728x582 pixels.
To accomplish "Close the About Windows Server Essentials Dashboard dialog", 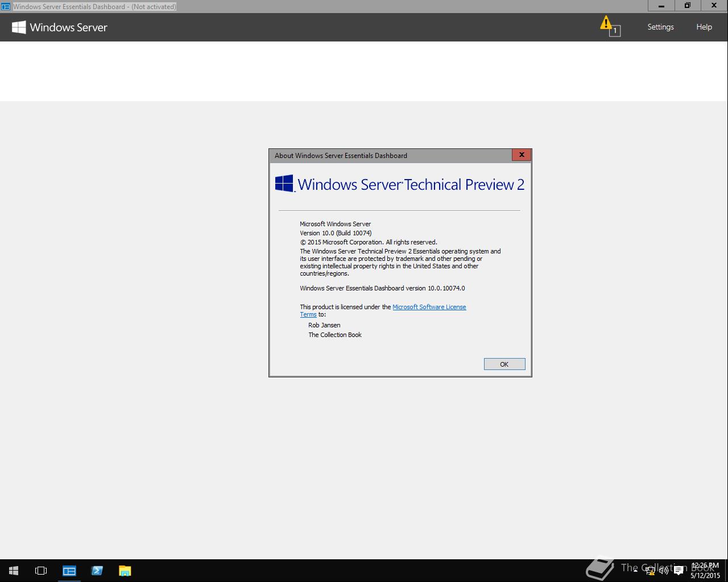I will coord(522,155).
